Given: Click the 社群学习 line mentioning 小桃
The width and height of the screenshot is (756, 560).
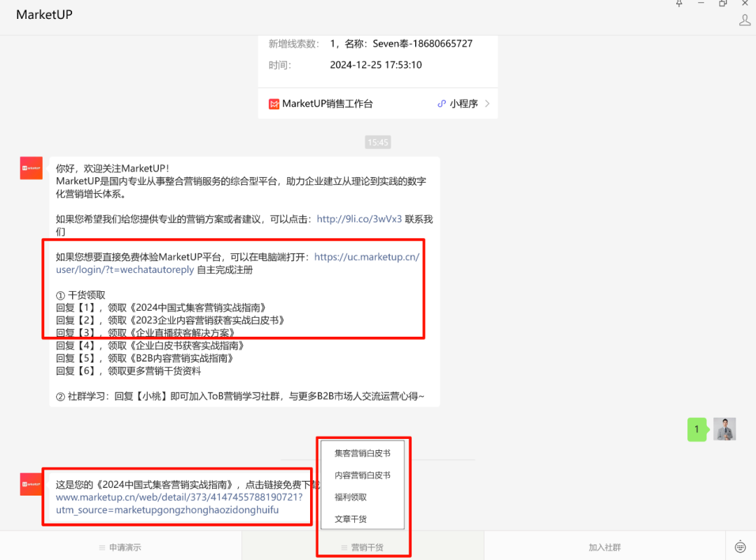Looking at the screenshot, I should coord(240,396).
